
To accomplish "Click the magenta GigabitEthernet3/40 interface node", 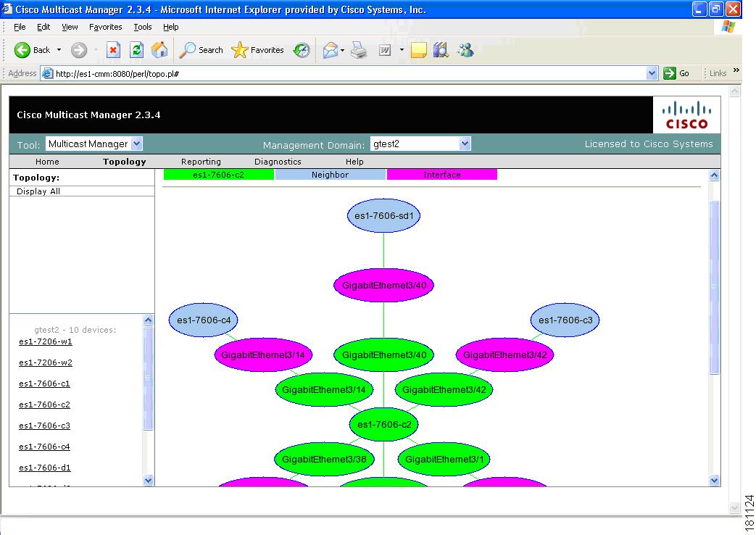I will [x=383, y=285].
